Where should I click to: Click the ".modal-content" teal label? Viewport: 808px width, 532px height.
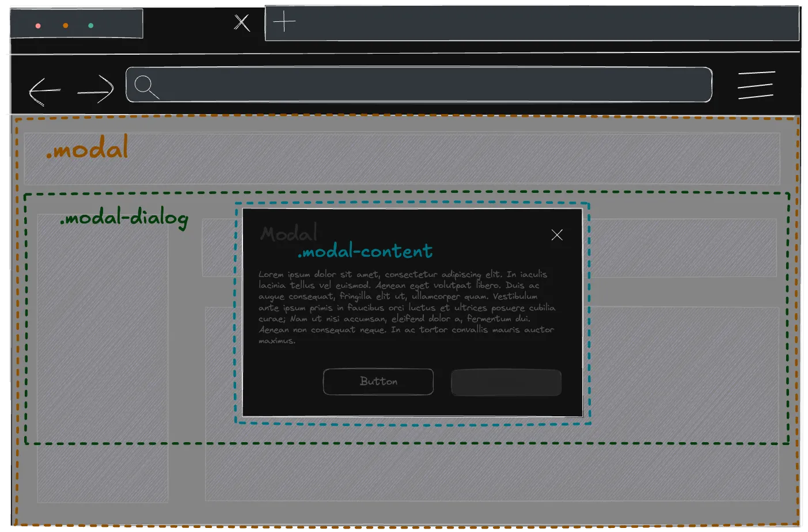[365, 252]
